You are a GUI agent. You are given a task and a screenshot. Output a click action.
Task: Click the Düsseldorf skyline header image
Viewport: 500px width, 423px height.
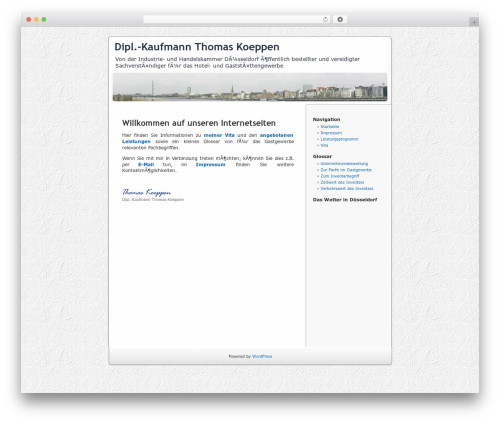pyautogui.click(x=250, y=87)
